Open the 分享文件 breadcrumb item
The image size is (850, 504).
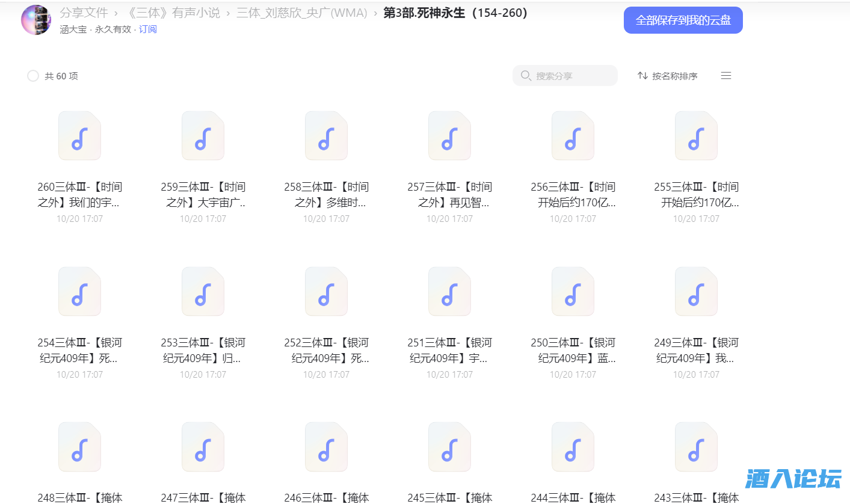tap(84, 13)
